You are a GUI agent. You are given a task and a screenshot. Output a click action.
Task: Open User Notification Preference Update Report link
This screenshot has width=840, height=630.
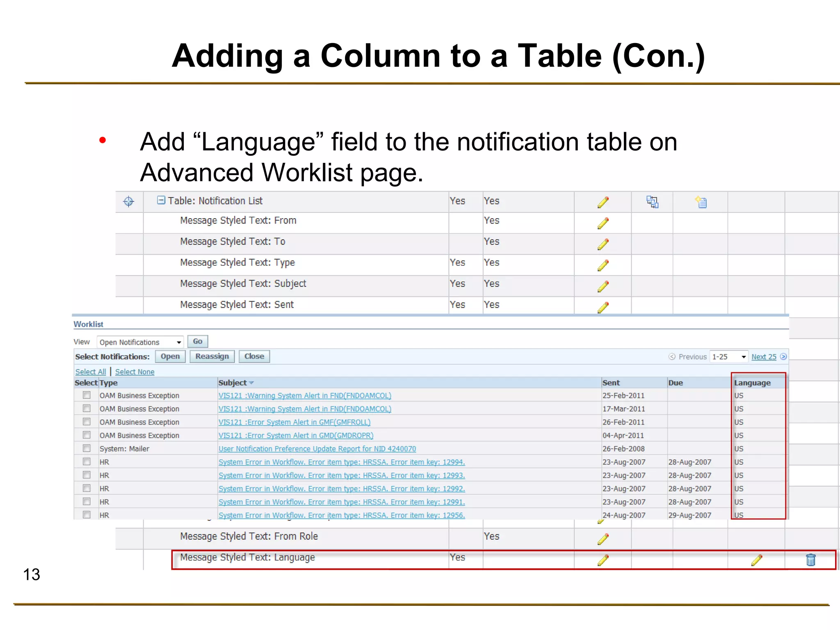pos(317,449)
